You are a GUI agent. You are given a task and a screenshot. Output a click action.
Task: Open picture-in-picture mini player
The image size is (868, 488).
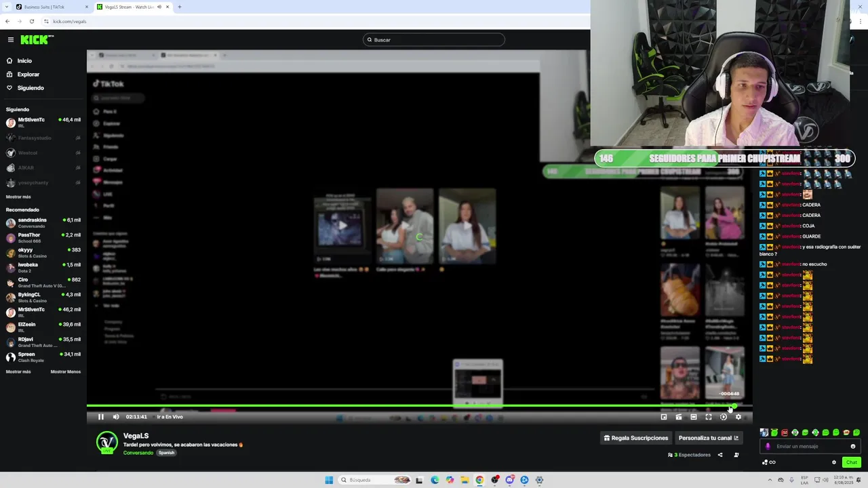[x=664, y=417]
